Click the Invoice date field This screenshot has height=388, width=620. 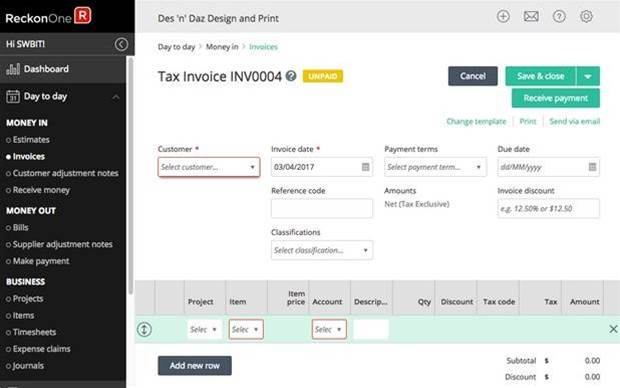322,167
